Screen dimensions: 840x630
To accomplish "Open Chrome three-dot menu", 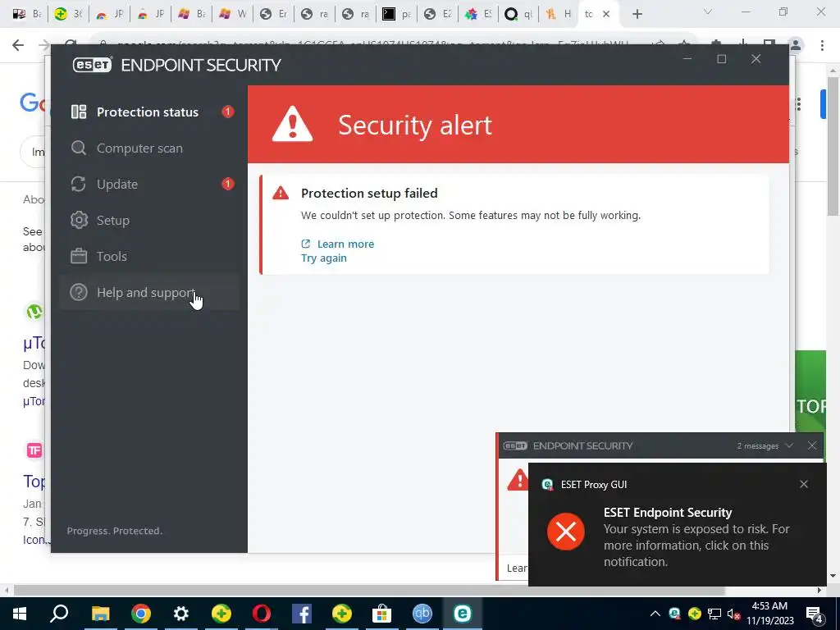I will coord(822,46).
